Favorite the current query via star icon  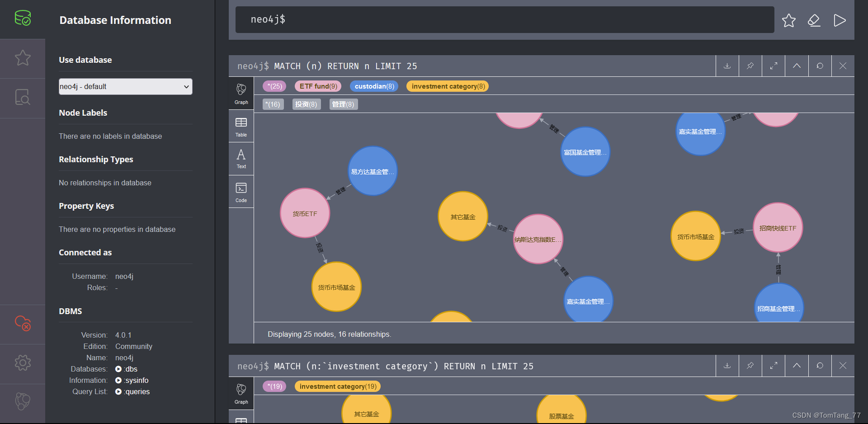point(788,20)
